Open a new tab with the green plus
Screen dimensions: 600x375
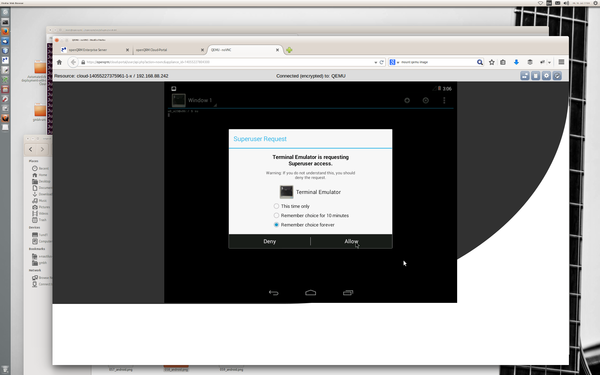click(x=289, y=50)
